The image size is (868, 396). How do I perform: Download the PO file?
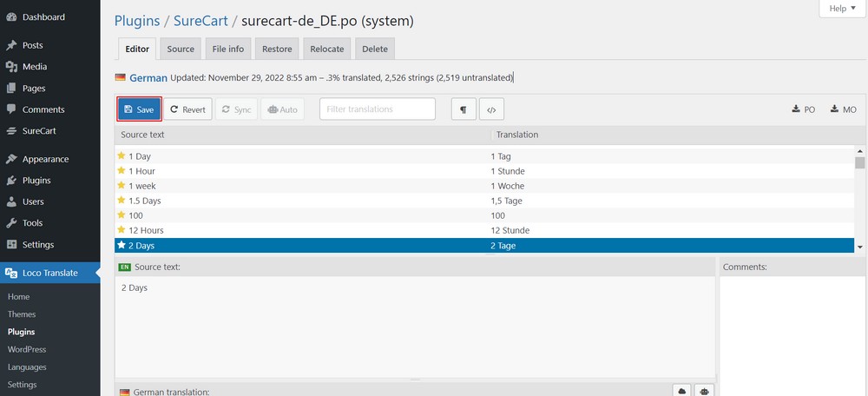803,109
